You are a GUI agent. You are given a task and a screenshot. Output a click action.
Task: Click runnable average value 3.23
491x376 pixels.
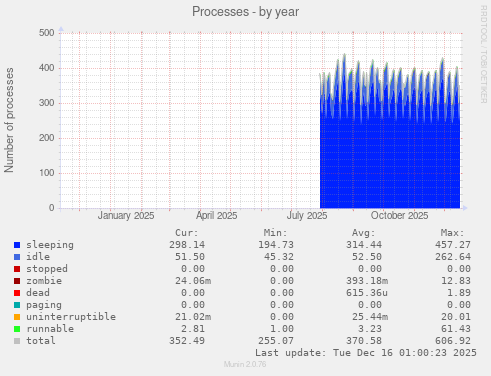pyautogui.click(x=370, y=329)
